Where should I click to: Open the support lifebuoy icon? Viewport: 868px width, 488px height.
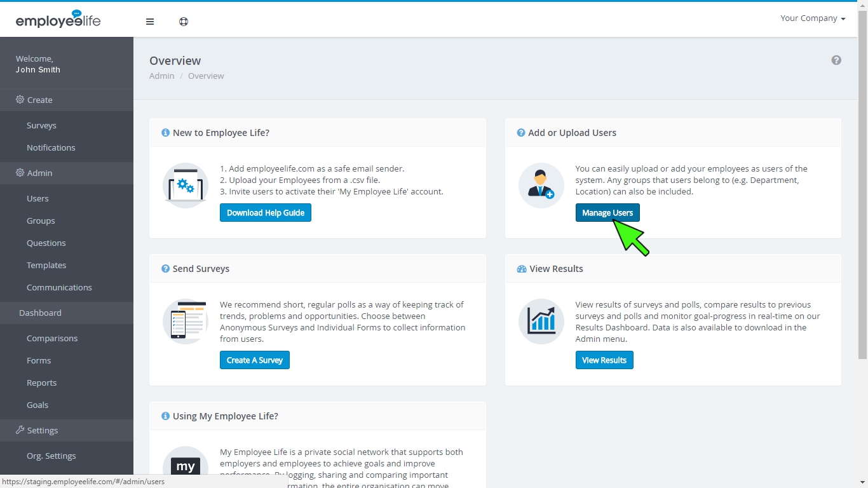tap(184, 22)
